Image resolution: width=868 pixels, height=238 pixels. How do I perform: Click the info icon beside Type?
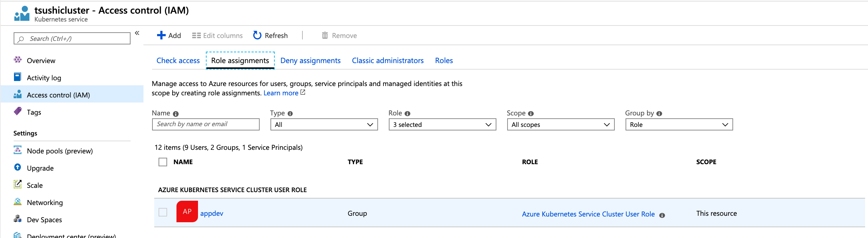click(x=290, y=114)
